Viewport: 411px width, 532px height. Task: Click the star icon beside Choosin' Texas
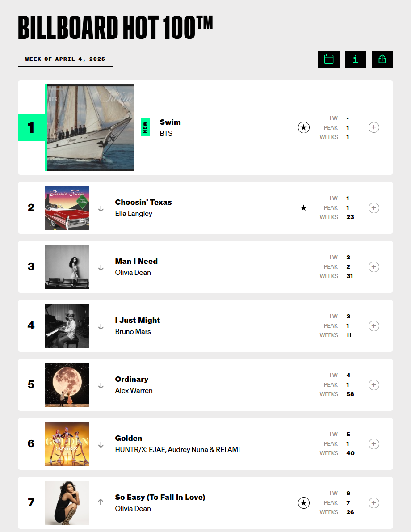[x=303, y=207]
